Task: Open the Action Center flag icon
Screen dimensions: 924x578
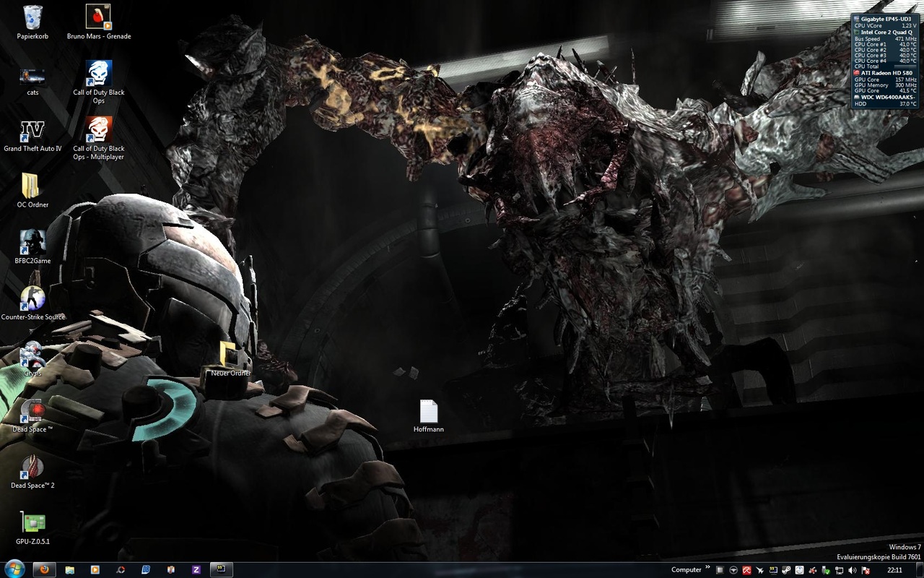Action: click(866, 570)
